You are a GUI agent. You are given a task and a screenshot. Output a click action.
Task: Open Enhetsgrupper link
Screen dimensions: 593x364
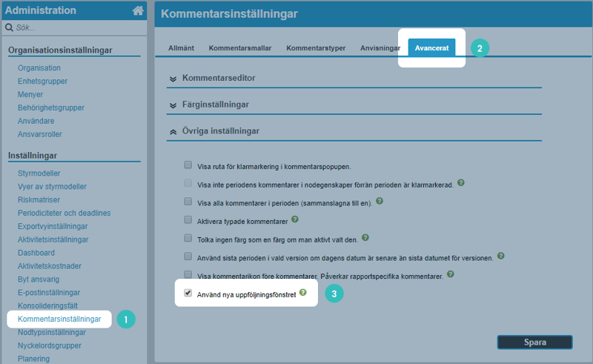[x=42, y=82]
